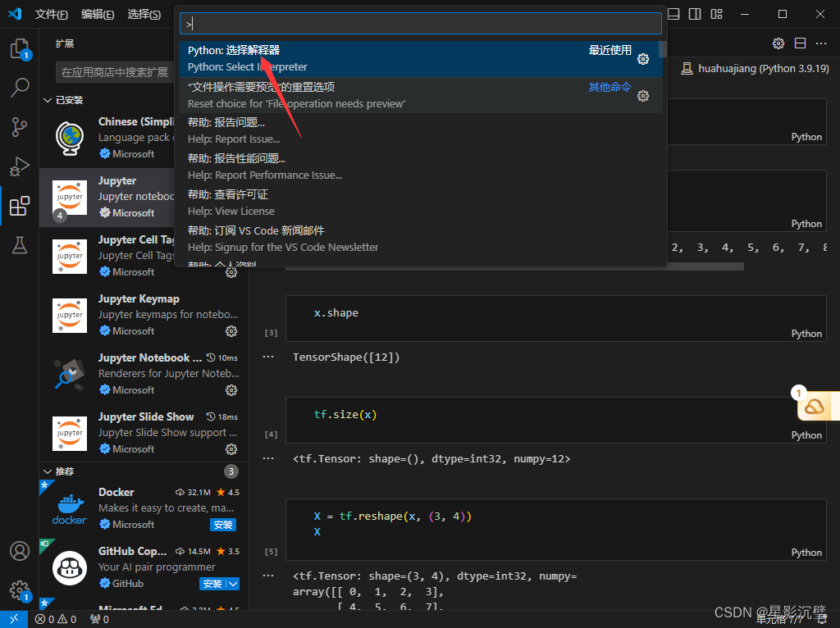
Task: Open settings gear for Jupyter Cell Tags
Action: click(231, 272)
